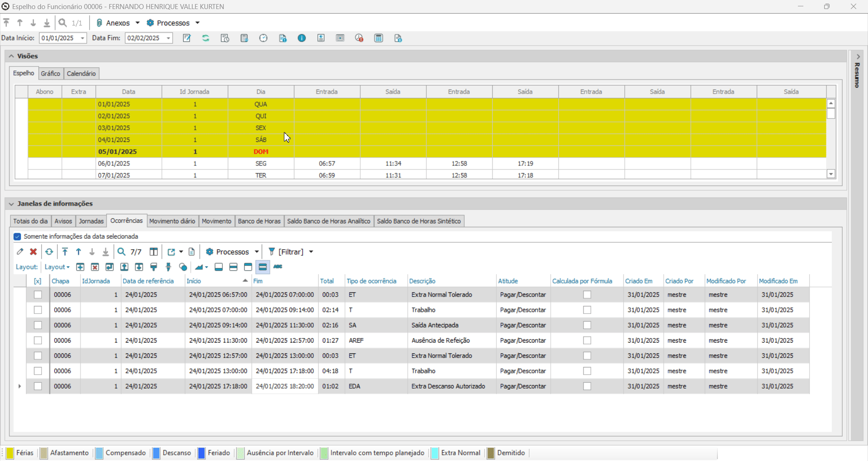Image resolution: width=868 pixels, height=461 pixels.
Task: Click the edit note icon beside Data Fim
Action: 187,38
